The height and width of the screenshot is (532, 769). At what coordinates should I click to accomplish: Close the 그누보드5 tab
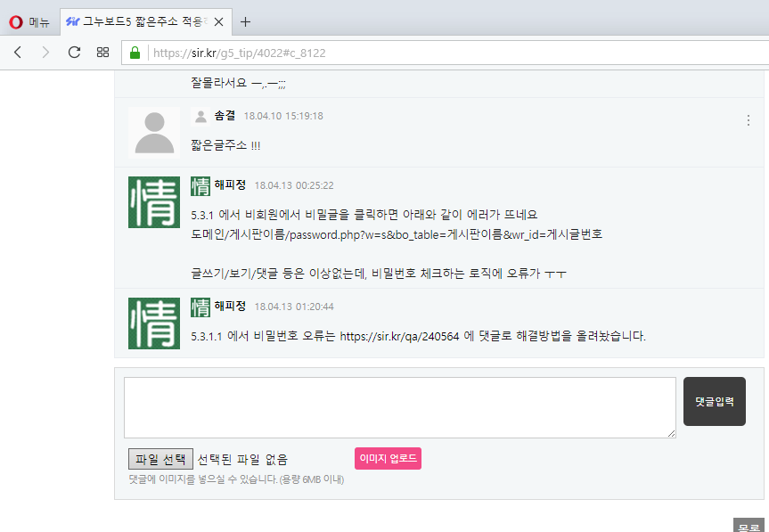tap(218, 22)
